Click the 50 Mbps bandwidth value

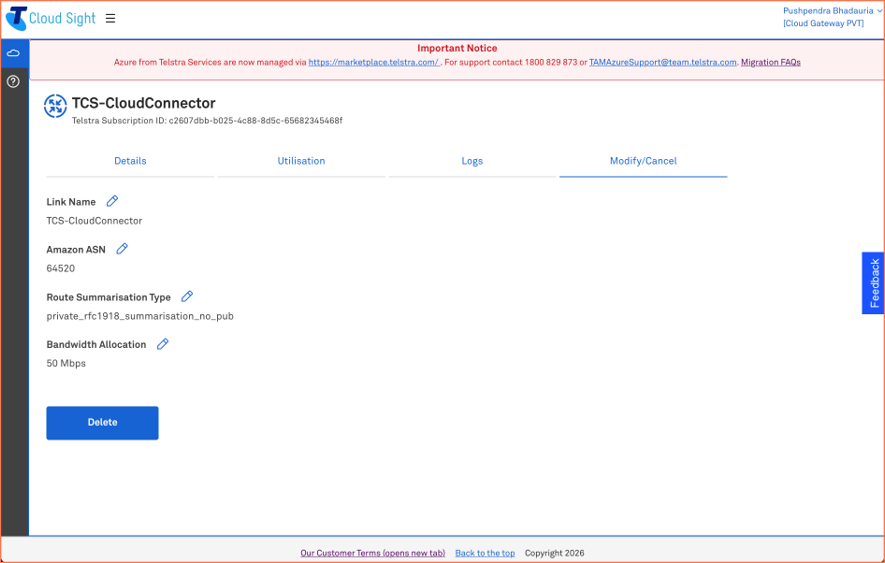66,364
